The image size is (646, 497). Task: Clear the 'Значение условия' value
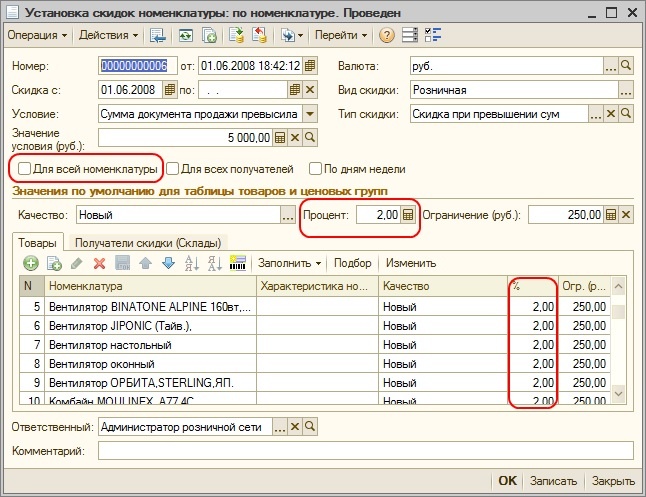[295, 138]
